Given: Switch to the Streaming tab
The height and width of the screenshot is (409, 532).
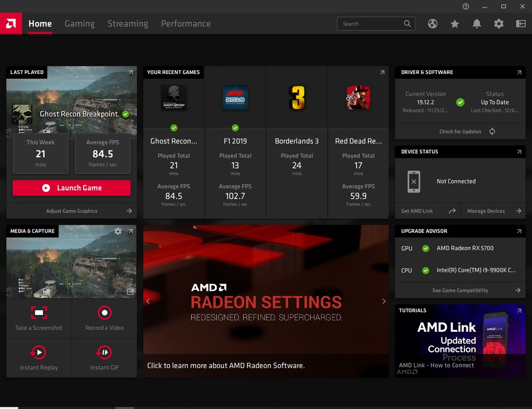Looking at the screenshot, I should pyautogui.click(x=128, y=24).
